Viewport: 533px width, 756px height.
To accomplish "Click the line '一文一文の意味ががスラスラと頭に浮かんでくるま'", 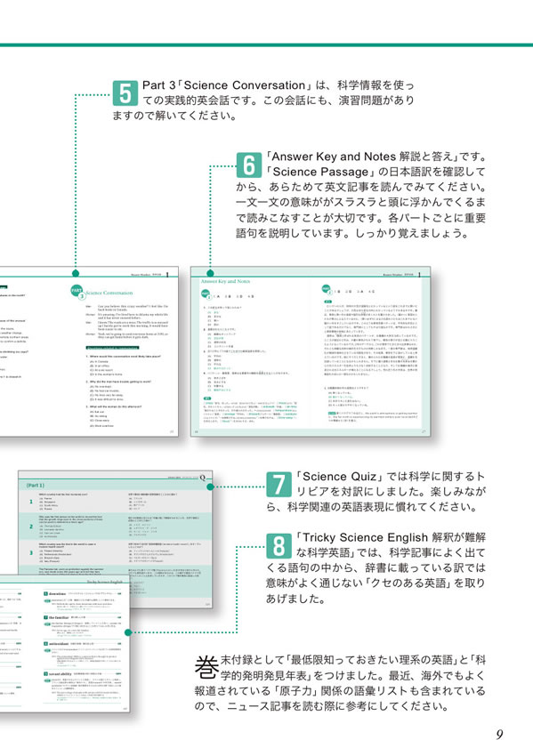I will (x=360, y=202).
